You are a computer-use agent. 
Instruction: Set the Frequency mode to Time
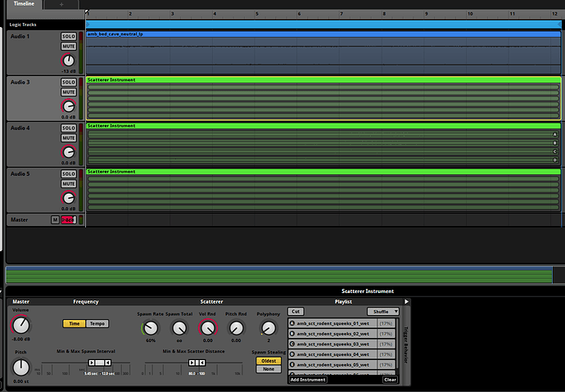(x=74, y=323)
